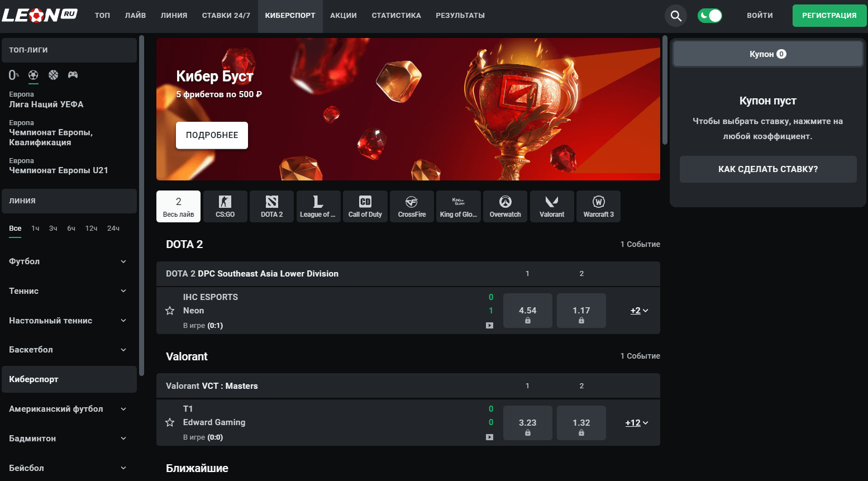Toggle the dark/light theme switch
The height and width of the screenshot is (481, 868).
point(710,16)
